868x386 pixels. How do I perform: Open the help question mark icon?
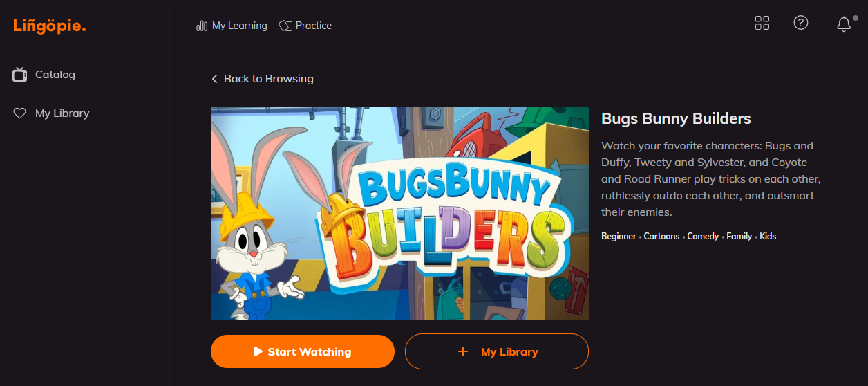coord(801,23)
